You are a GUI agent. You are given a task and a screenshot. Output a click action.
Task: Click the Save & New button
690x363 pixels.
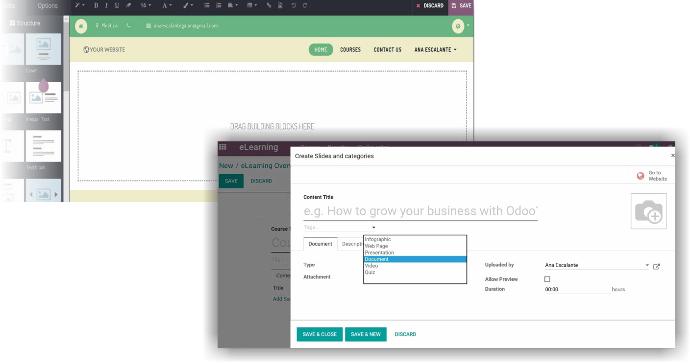pos(366,334)
